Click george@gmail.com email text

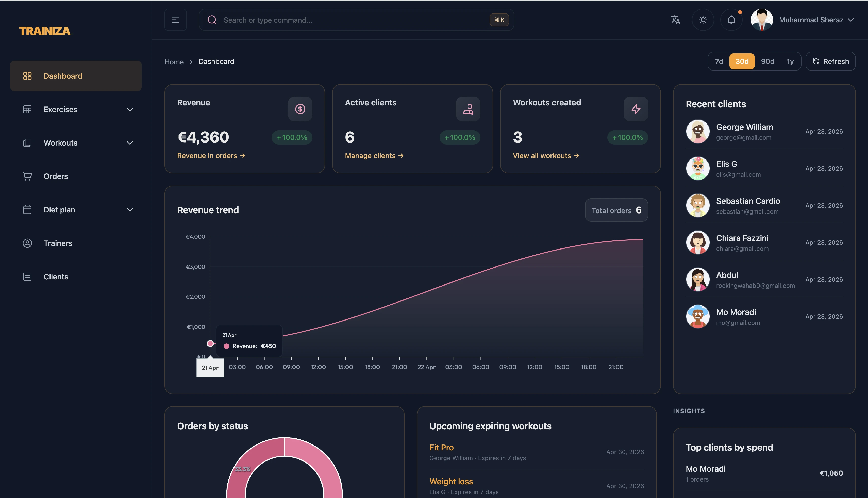[x=744, y=137]
